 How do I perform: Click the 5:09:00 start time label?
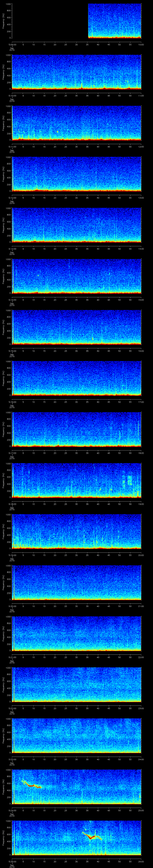pos(12,44)
